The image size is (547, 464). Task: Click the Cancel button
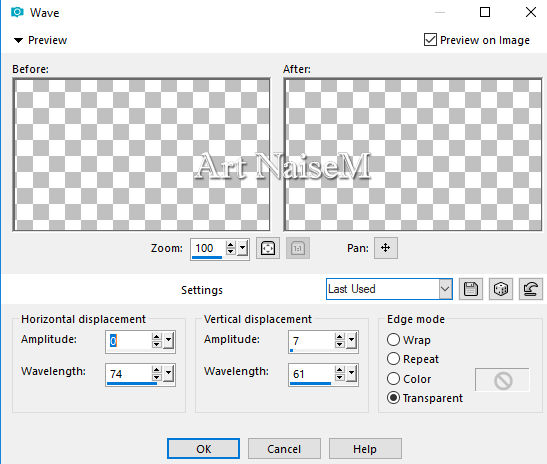284,449
